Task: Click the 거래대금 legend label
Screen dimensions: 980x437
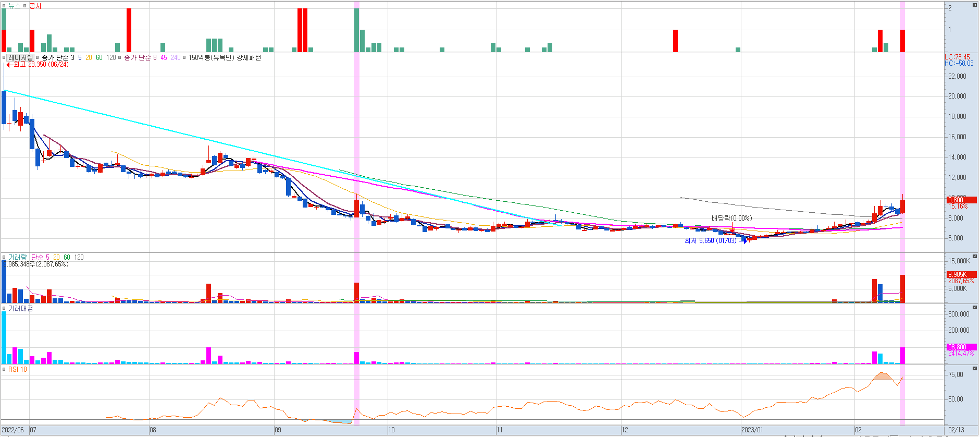Action: click(20, 308)
